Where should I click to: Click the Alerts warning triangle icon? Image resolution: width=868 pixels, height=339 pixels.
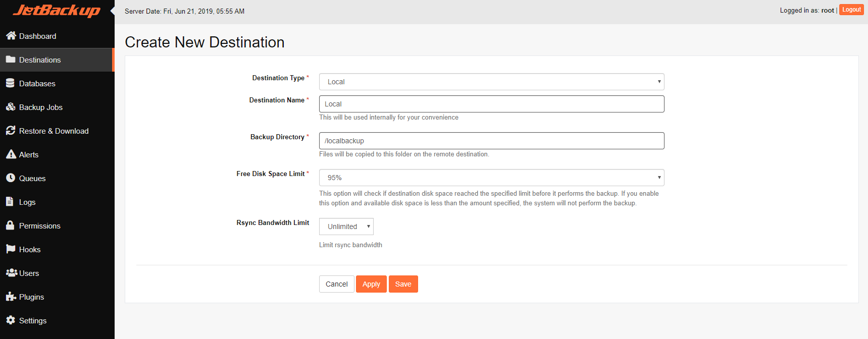(x=11, y=154)
